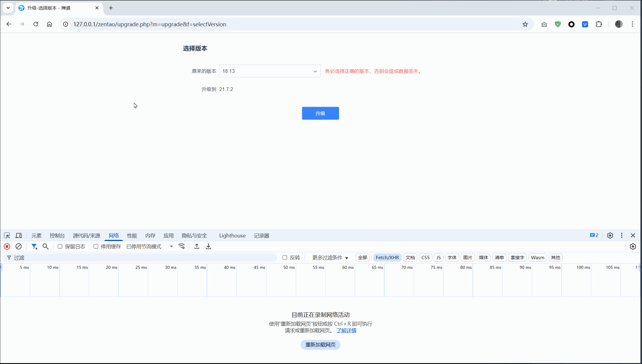
Task: Toggle the 字体 filter chip
Action: click(452, 258)
